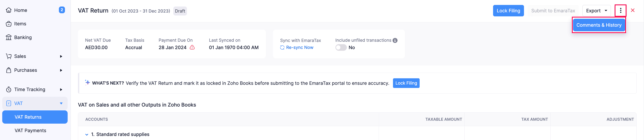The height and width of the screenshot is (140, 644).
Task: Click the Banking building icon
Action: tap(9, 37)
